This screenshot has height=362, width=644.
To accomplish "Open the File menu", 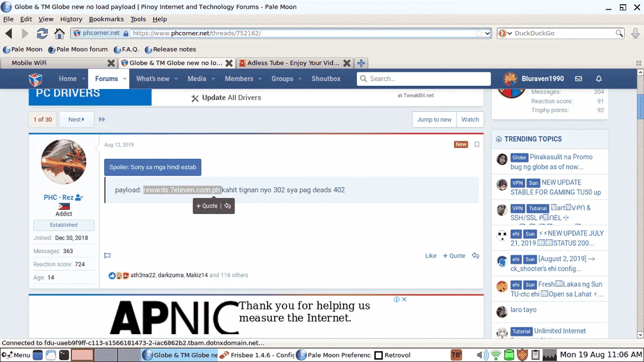I will tap(8, 19).
